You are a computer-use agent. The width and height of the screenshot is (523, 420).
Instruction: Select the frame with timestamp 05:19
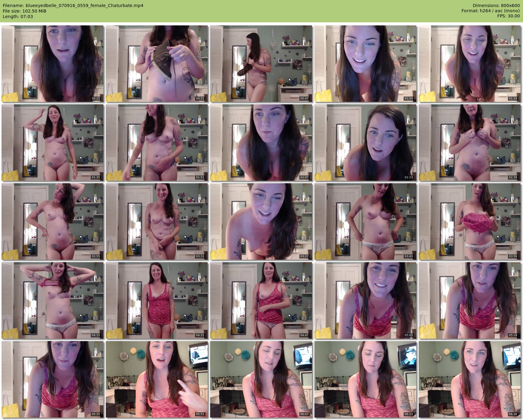coord(470,300)
